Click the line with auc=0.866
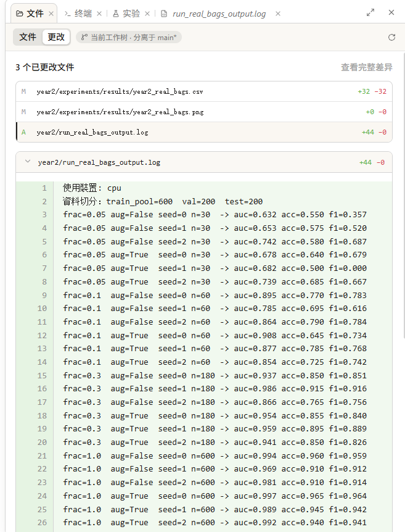405x532 pixels. (204, 402)
